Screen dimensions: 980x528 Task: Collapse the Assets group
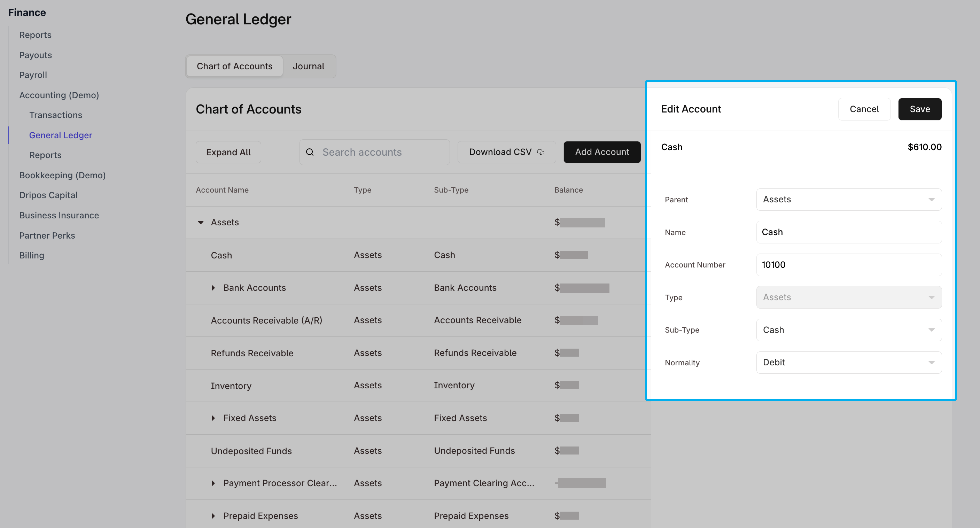pos(201,223)
